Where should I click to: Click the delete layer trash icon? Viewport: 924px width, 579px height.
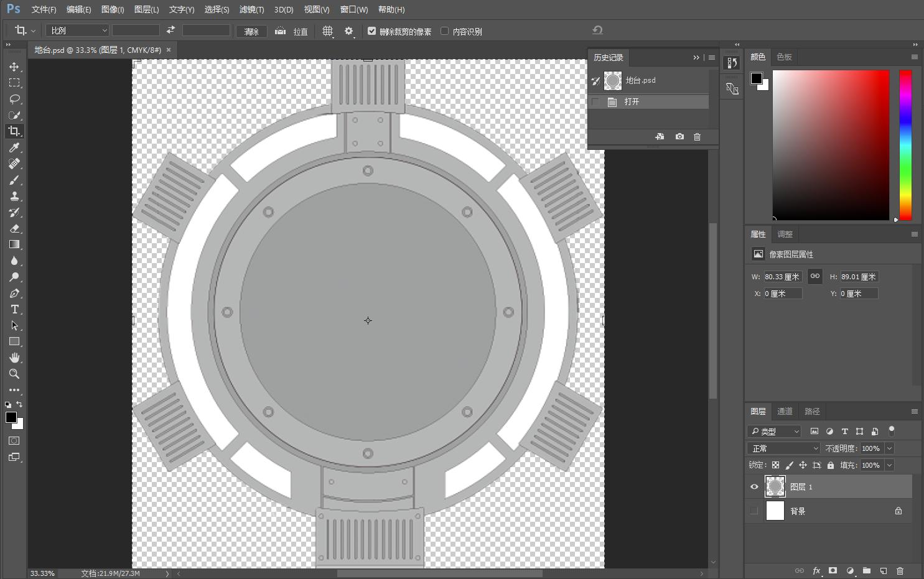pyautogui.click(x=900, y=571)
